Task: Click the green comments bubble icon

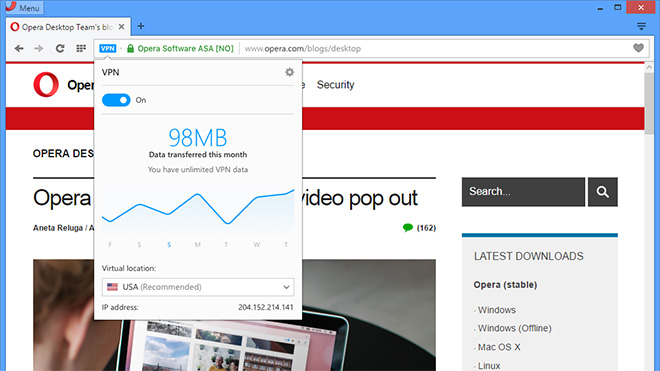Action: click(407, 228)
